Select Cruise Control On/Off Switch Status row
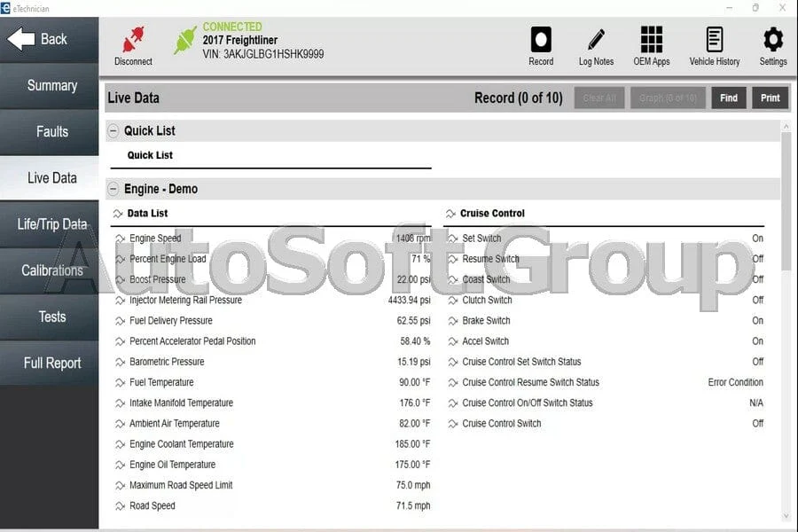The width and height of the screenshot is (798, 532). [606, 403]
